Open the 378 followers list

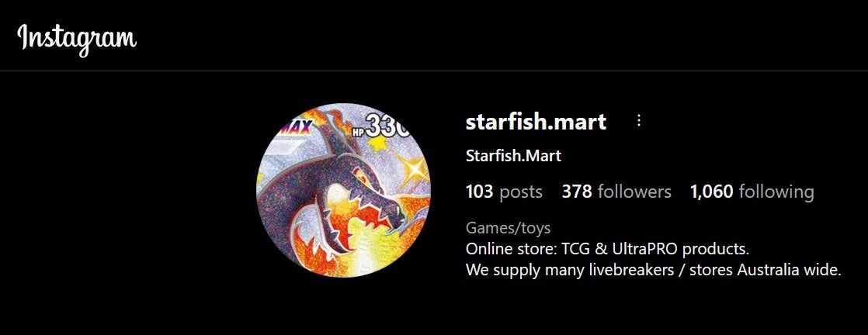click(x=616, y=192)
